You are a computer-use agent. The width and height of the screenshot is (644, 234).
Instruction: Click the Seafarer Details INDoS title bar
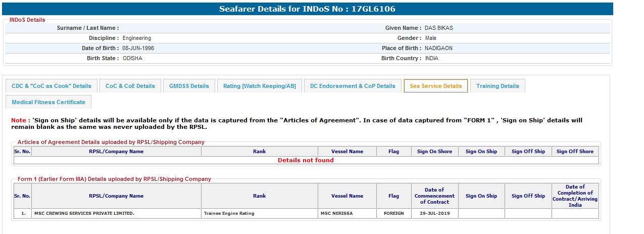point(307,9)
